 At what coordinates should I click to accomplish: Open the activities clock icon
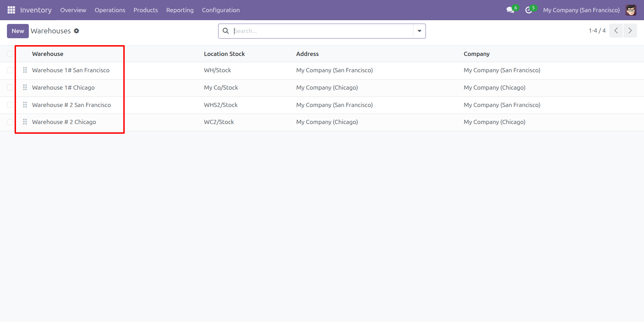point(529,10)
